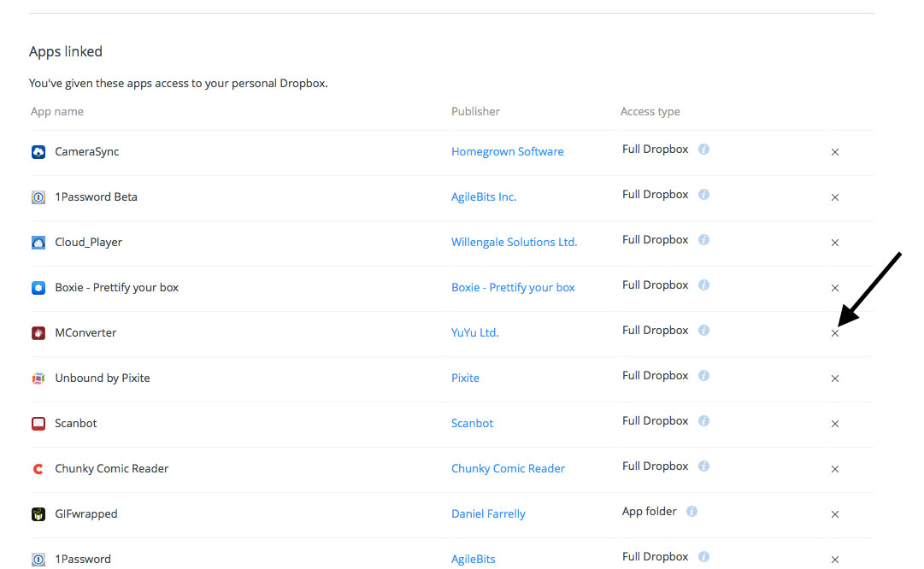Show access info for CameraSync
924x569 pixels.
click(703, 149)
